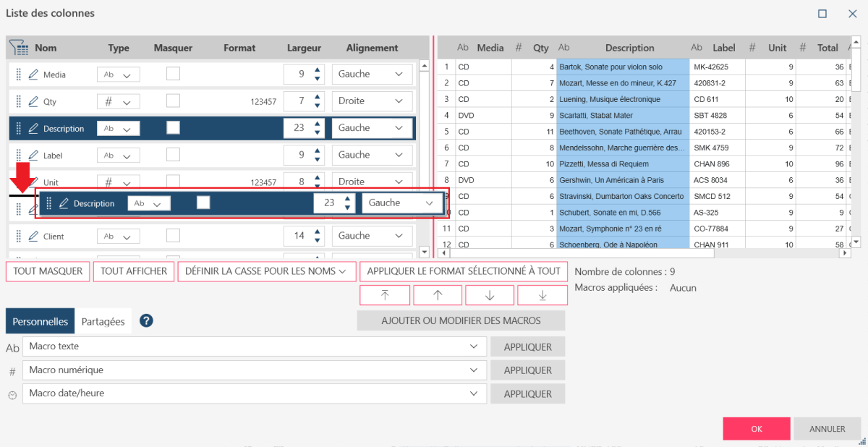This screenshot has width=868, height=447.
Task: Tick the Masquer checkbox for Media
Action: point(173,74)
